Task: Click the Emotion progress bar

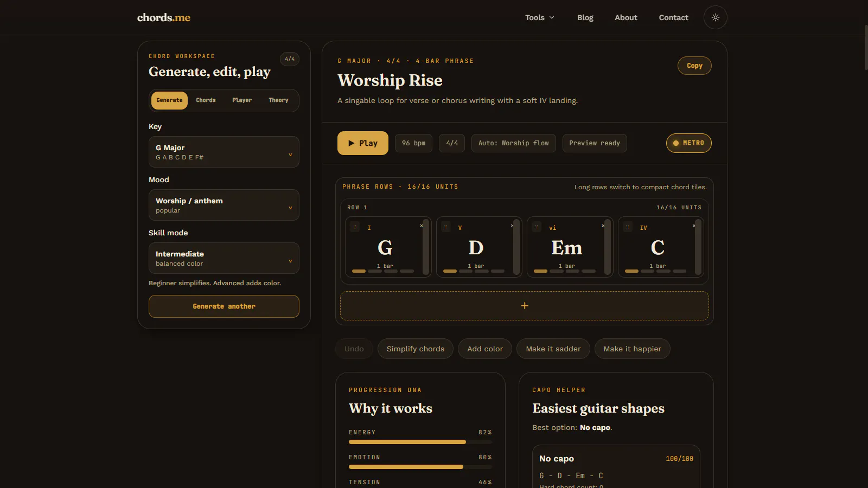Action: click(420, 467)
